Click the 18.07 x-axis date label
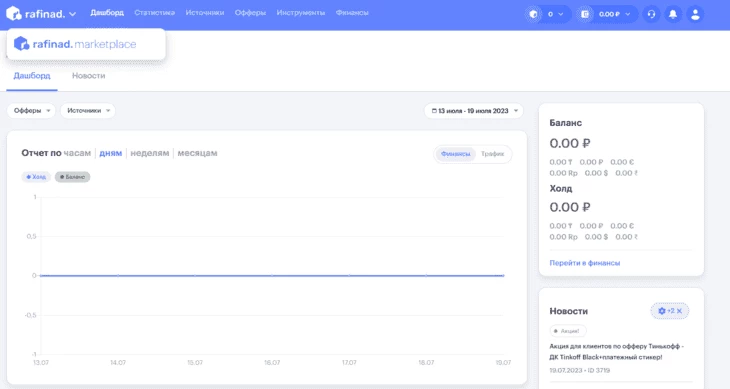 pos(426,362)
